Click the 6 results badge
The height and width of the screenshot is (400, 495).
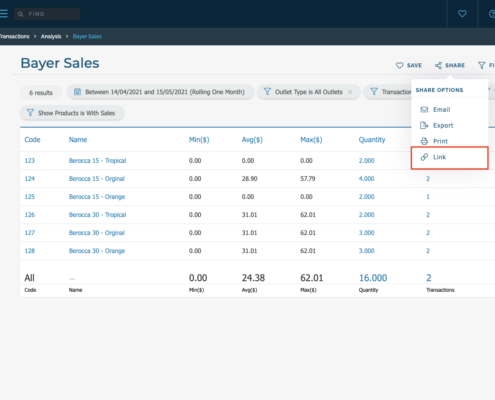pos(41,93)
